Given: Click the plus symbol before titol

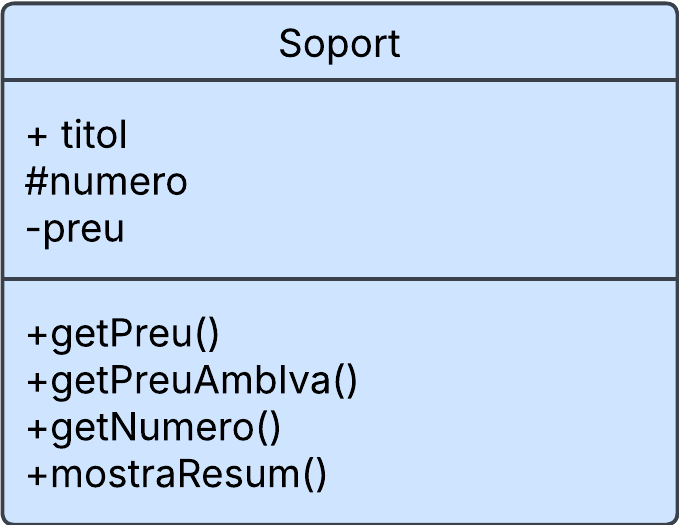Looking at the screenshot, I should coord(37,136).
